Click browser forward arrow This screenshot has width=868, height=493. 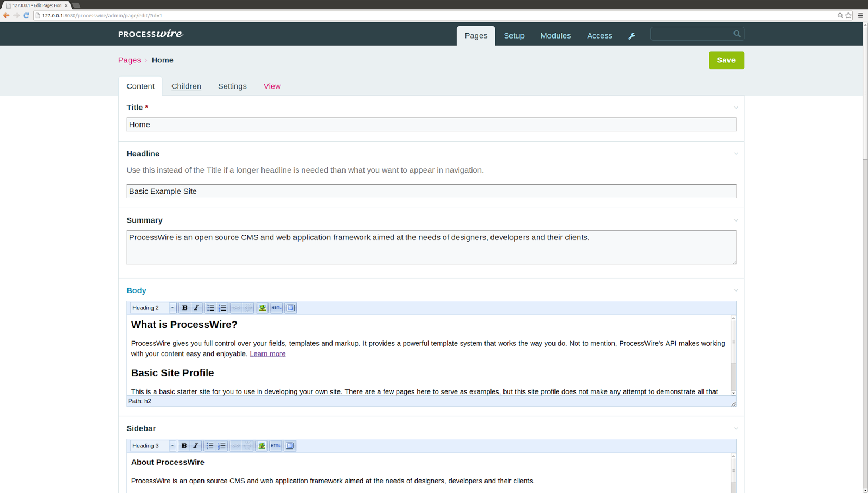(16, 15)
